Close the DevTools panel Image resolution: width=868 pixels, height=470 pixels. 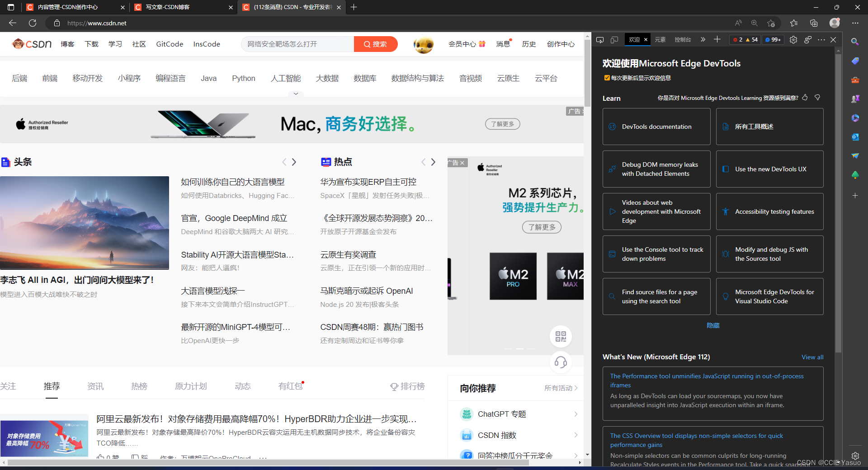pyautogui.click(x=833, y=40)
